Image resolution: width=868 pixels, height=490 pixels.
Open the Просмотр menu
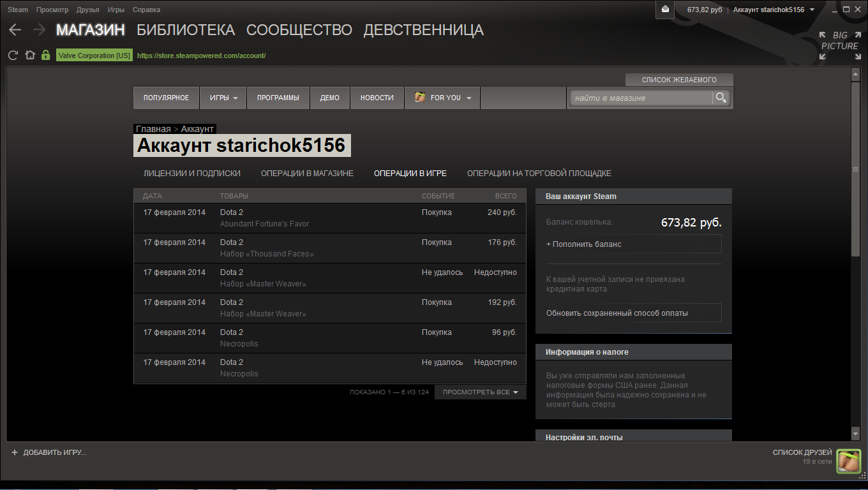point(52,10)
